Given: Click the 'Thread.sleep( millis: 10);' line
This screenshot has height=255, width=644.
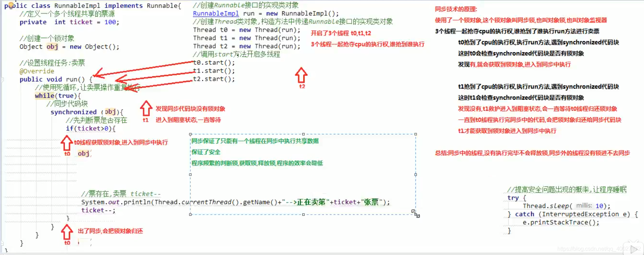Looking at the screenshot, I should coord(566,206).
